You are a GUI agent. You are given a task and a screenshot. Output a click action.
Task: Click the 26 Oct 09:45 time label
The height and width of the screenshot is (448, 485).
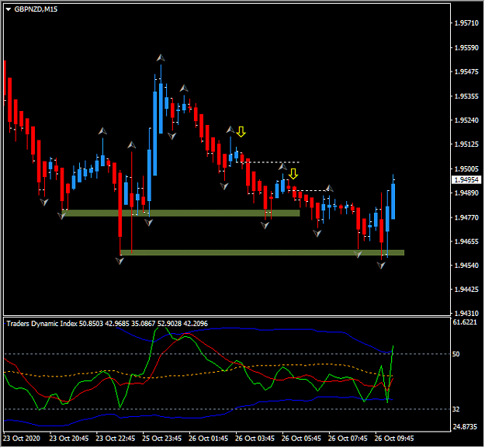click(x=394, y=439)
